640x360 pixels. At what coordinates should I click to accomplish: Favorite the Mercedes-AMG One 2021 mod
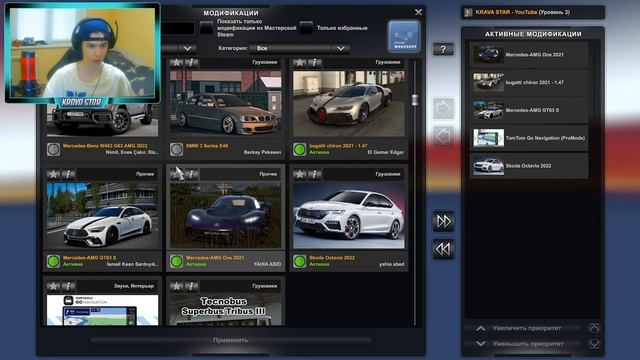click(176, 174)
